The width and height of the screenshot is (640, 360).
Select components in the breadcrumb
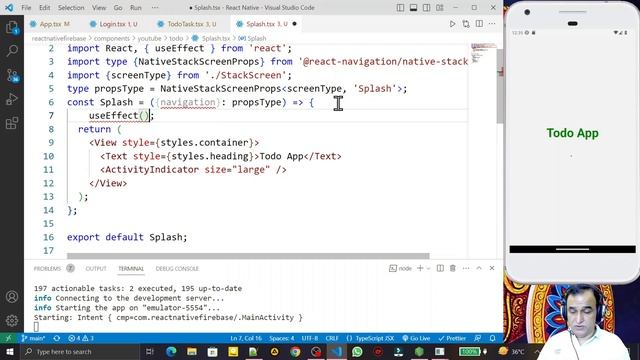(x=111, y=38)
